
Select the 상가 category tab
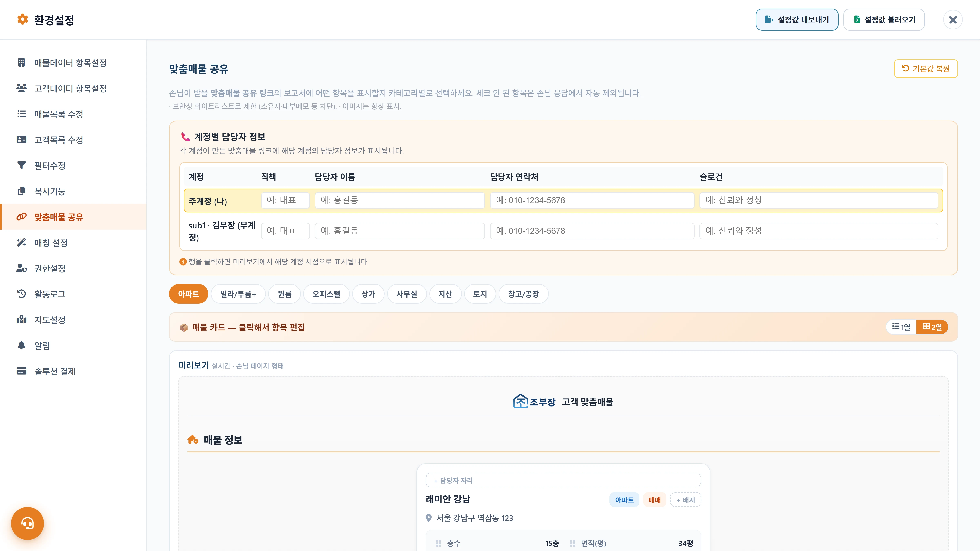[x=368, y=294]
